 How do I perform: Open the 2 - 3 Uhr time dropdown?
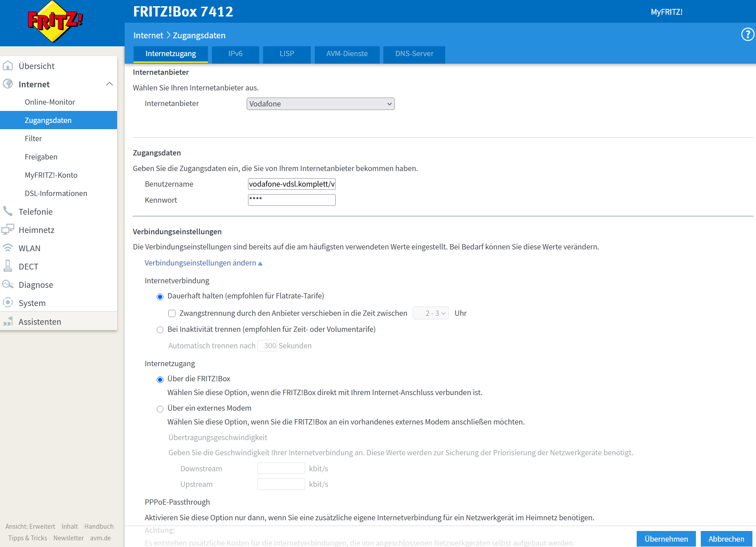(x=431, y=313)
